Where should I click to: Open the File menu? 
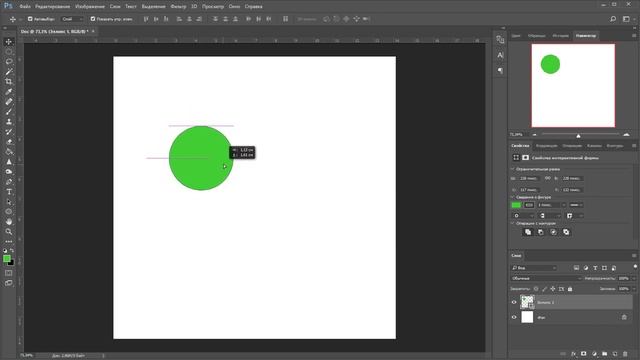(x=25, y=7)
